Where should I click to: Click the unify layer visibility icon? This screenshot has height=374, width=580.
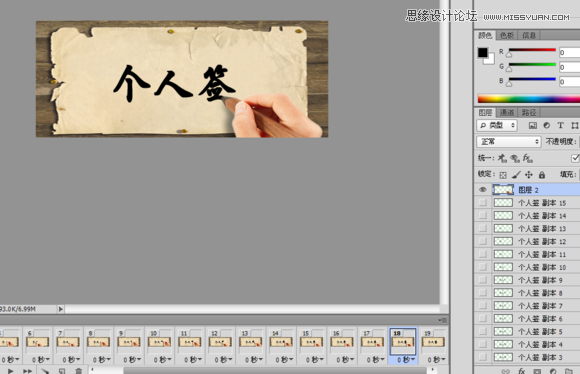[515, 158]
